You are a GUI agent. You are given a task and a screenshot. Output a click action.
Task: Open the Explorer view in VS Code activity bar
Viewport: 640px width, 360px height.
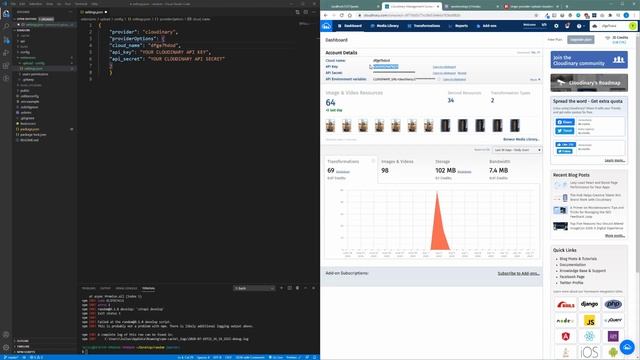coord(6,13)
